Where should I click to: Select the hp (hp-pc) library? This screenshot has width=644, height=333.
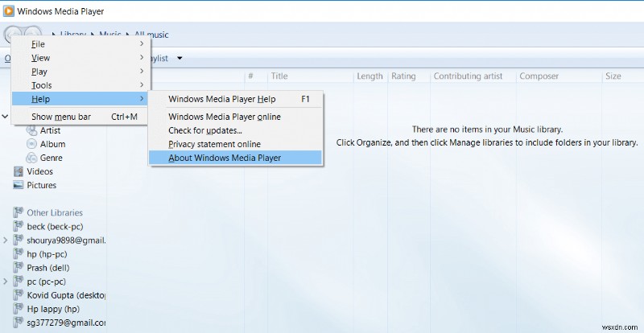(47, 254)
